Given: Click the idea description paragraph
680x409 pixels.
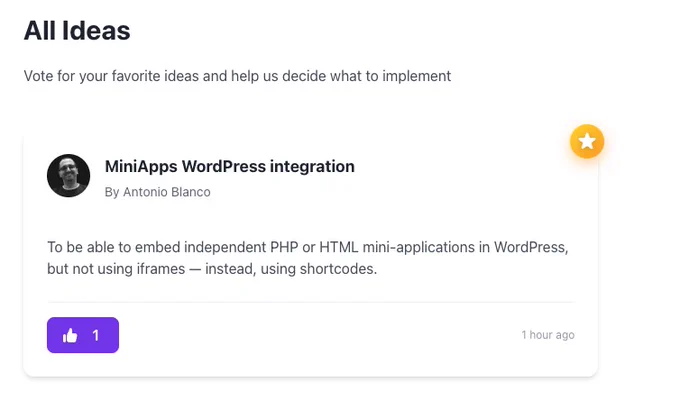Looking at the screenshot, I should click(x=308, y=258).
